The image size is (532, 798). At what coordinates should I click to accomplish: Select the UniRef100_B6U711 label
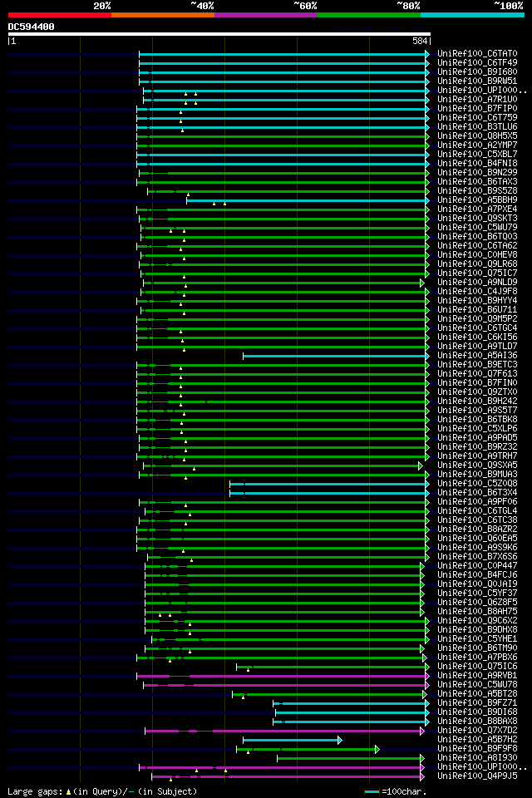coord(477,310)
